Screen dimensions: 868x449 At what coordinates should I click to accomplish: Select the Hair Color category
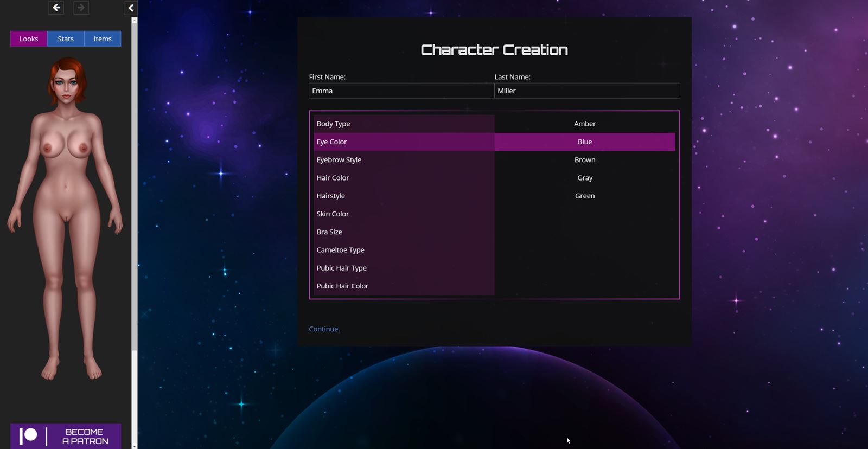404,178
